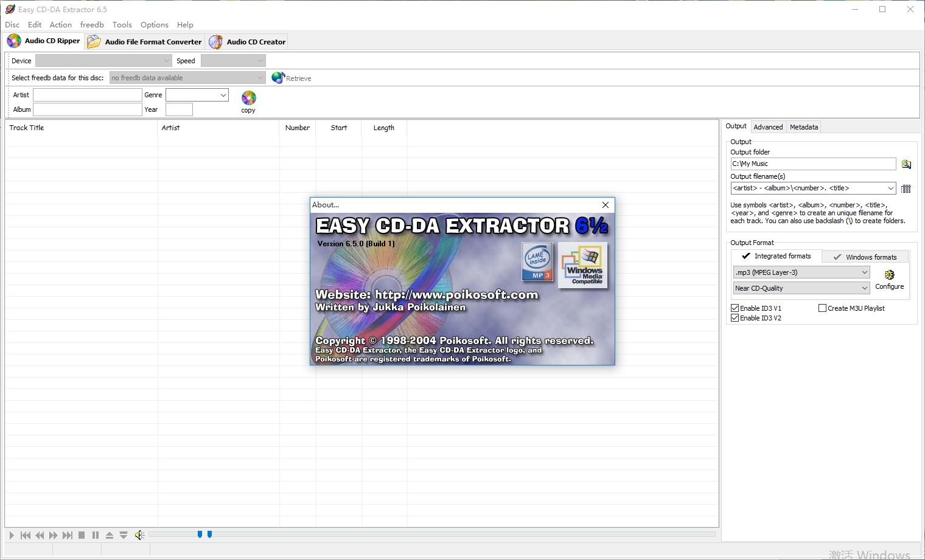Viewport: 925px width, 560px height.
Task: Close the About dialog
Action: click(605, 205)
